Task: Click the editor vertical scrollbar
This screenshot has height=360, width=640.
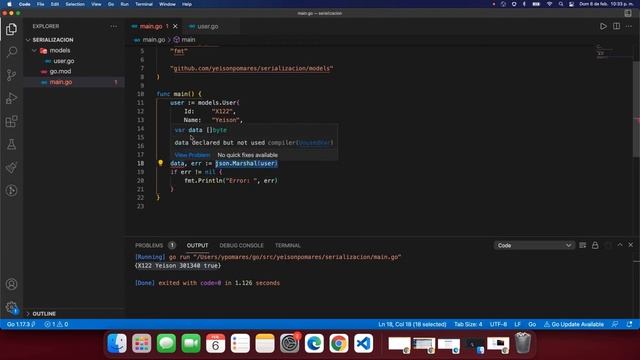Action: [636, 109]
